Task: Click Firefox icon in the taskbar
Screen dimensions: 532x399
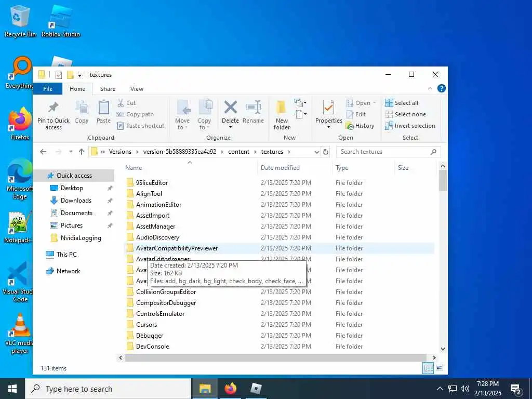Action: 230,389
